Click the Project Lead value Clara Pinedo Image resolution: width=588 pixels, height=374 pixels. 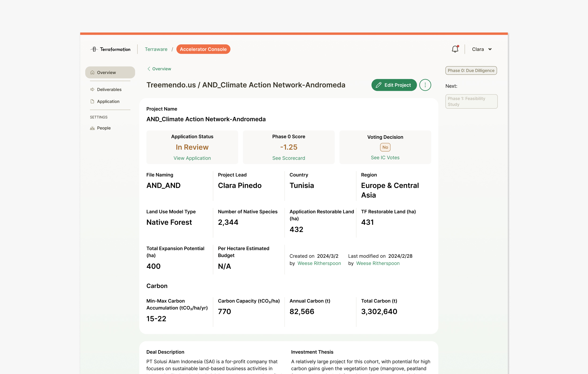pos(240,185)
